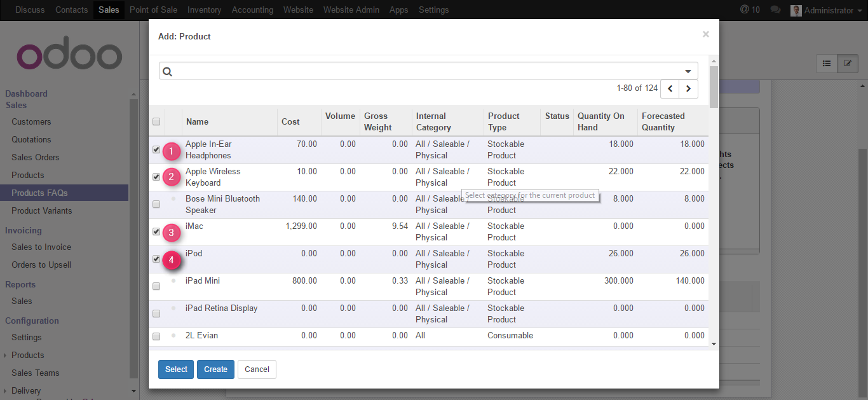This screenshot has height=400, width=868.
Task: Check the Bose Mini Bluetooth Speaker checkbox
Action: pos(156,205)
